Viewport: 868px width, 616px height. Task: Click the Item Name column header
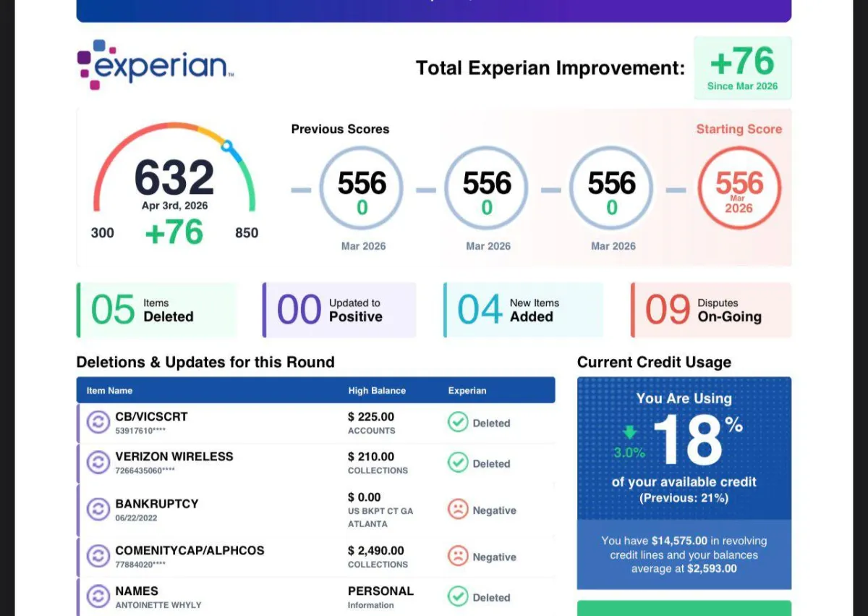(x=110, y=390)
